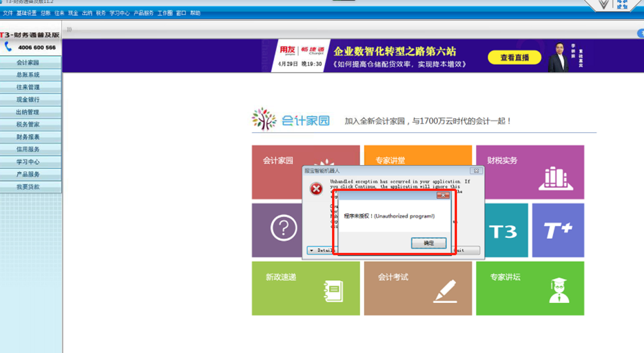Confirm unauthorized program dialog with 确定
This screenshot has width=644, height=353.
[x=429, y=243]
